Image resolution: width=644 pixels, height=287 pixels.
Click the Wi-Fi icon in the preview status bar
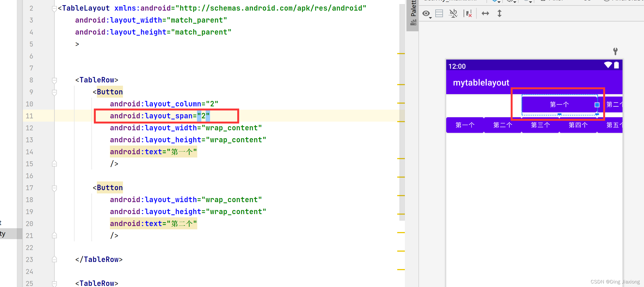(608, 65)
